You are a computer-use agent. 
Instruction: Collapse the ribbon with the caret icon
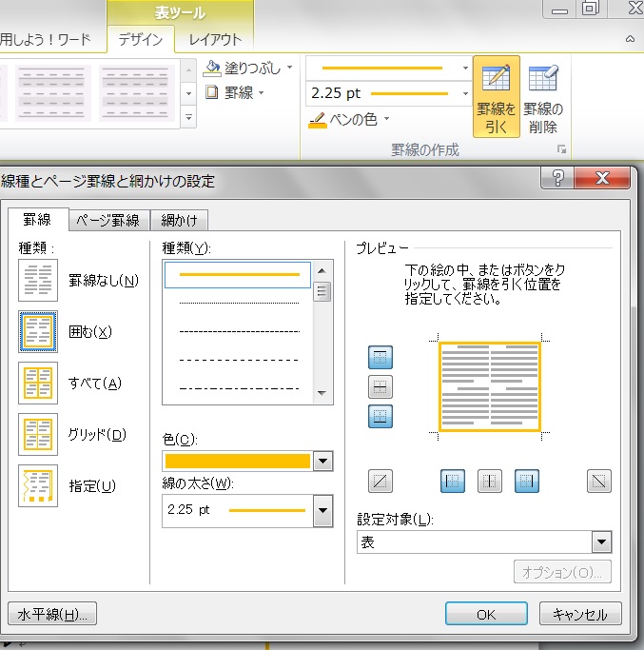point(630,39)
